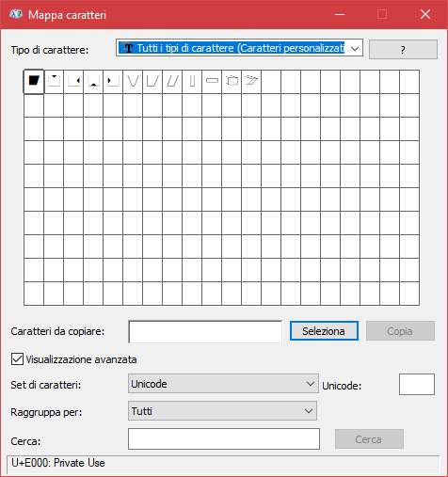Click the greyed Copia button
This screenshot has height=477, width=448.
400,331
